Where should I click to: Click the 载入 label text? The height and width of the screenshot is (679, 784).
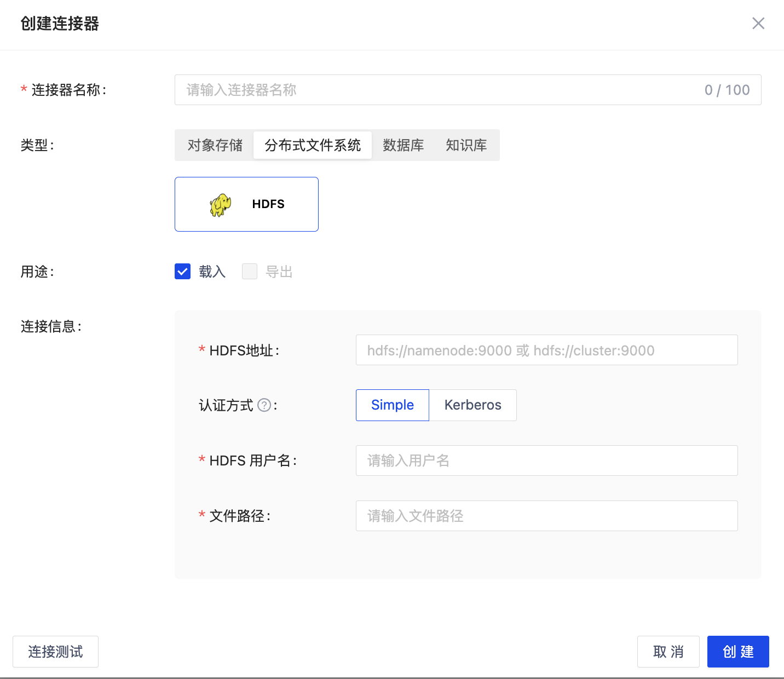tap(212, 272)
